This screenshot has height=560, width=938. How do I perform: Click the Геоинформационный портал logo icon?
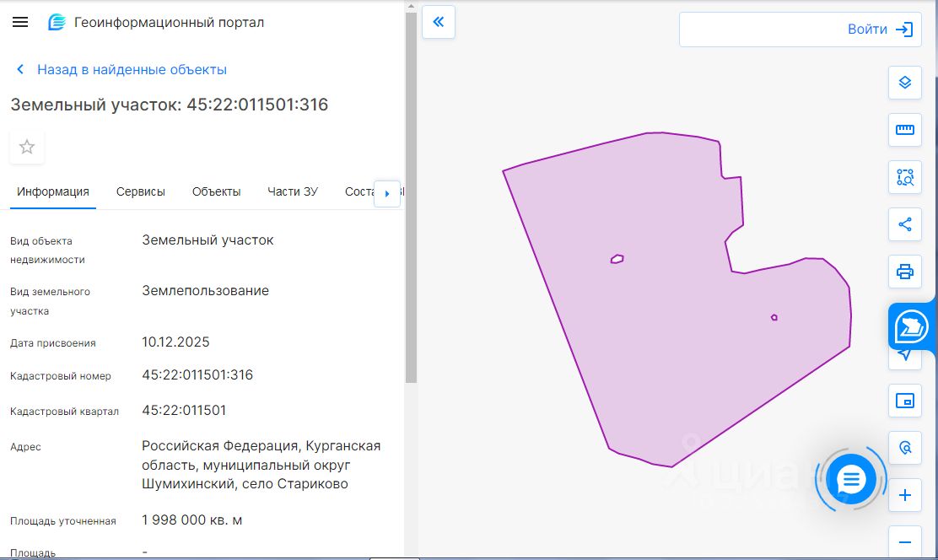coord(57,23)
